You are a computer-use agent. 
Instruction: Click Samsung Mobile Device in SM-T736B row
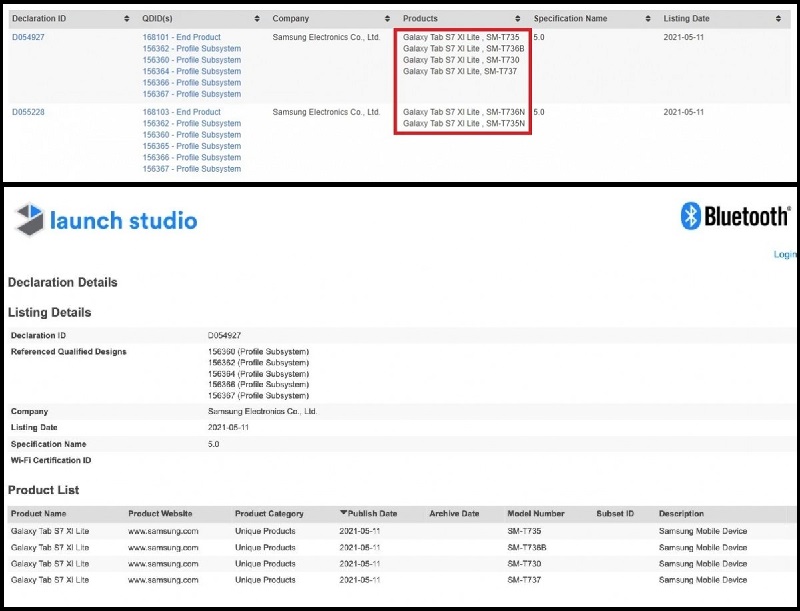click(703, 547)
